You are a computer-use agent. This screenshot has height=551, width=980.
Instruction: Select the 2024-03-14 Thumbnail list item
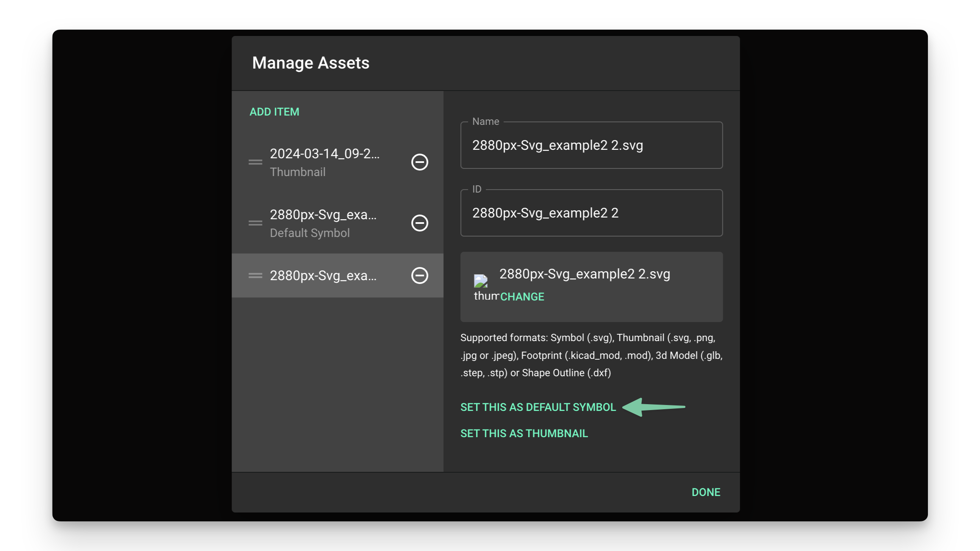(x=338, y=163)
